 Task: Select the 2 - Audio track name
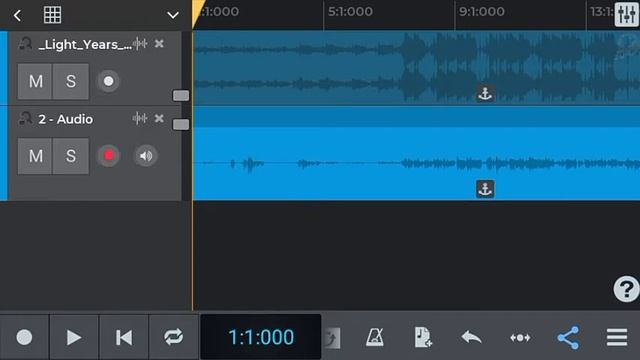tap(66, 119)
